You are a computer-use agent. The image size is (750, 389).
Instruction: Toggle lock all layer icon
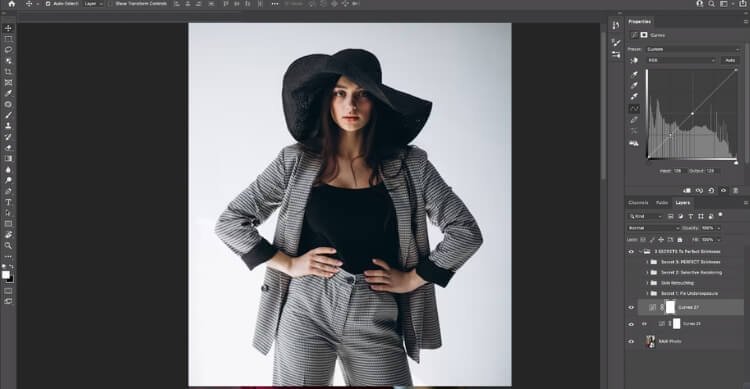pos(680,240)
